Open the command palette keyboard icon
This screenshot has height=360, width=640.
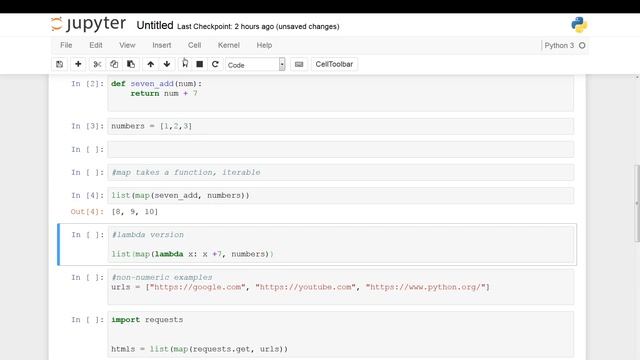(299, 64)
